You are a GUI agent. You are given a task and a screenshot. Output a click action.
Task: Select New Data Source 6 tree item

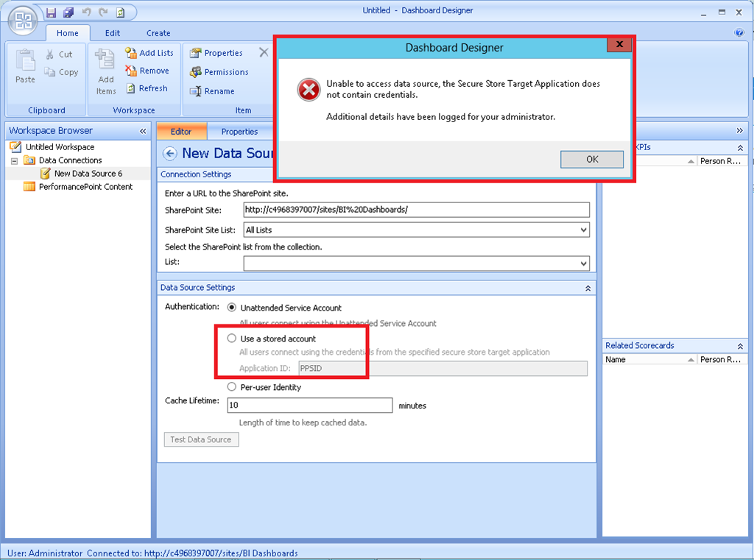[x=88, y=174]
